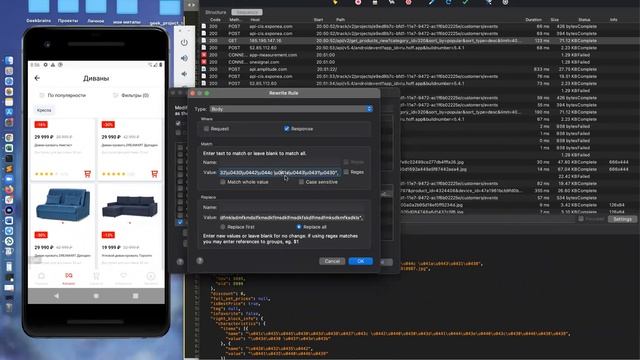Open Фильтры (0) in the phone app
The image size is (640, 360).
131,95
